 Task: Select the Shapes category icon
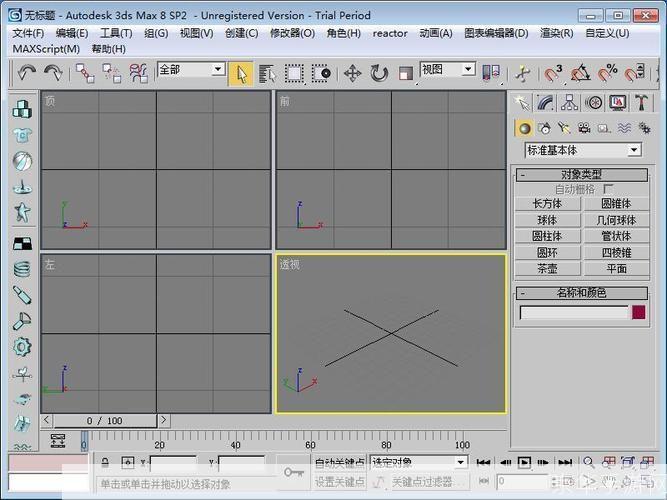tap(544, 128)
